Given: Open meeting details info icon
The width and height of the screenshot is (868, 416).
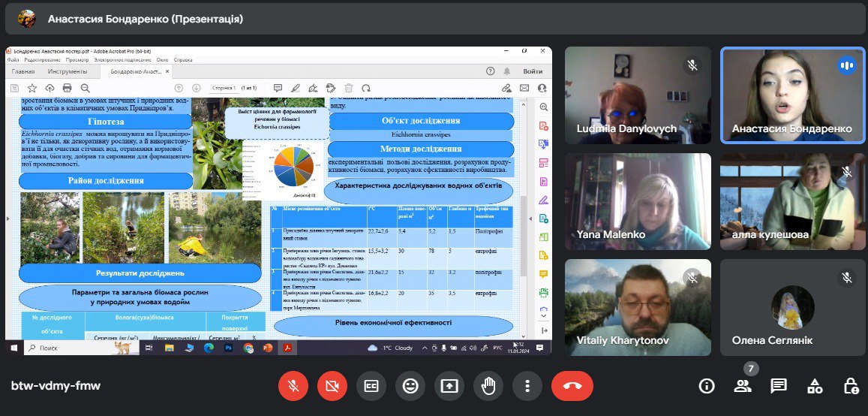Looking at the screenshot, I should (x=707, y=386).
